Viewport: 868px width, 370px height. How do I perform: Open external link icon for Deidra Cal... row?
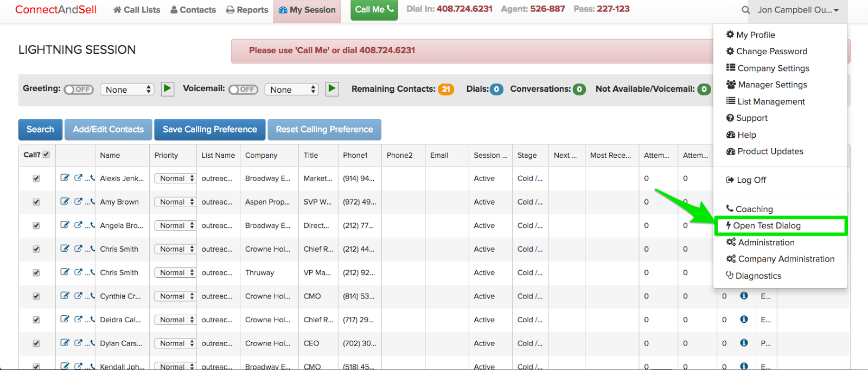click(x=78, y=320)
